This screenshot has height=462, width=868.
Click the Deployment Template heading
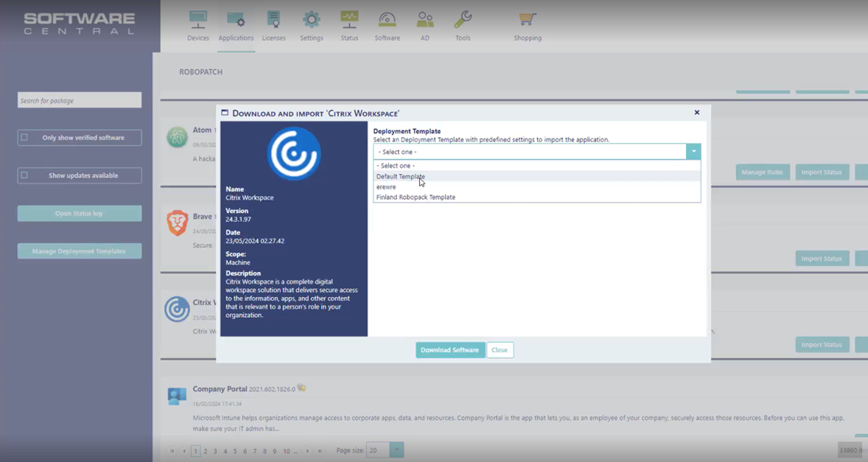(x=407, y=131)
